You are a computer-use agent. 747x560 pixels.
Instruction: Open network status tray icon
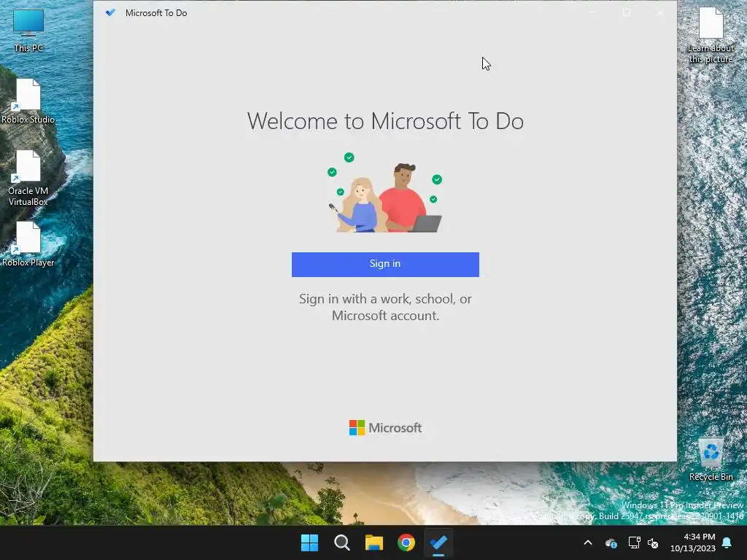[x=634, y=542]
